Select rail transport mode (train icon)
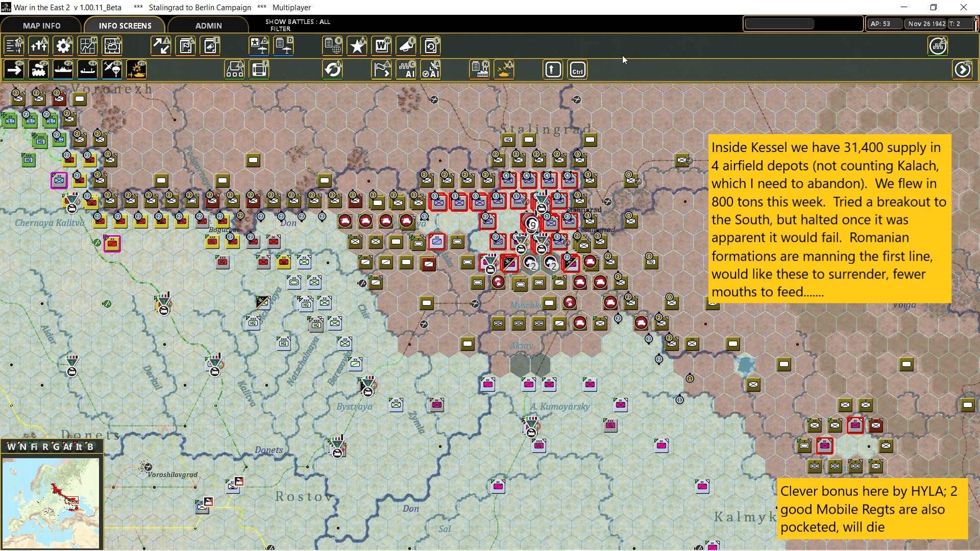The width and height of the screenshot is (980, 551). point(39,69)
